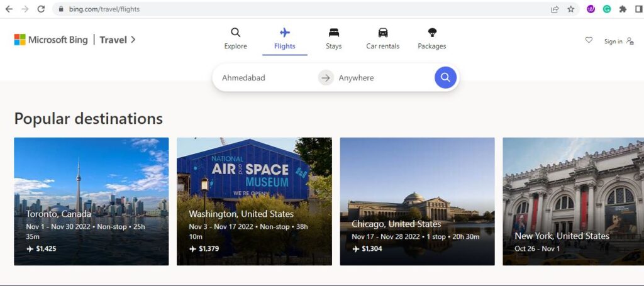644x286 pixels.
Task: Select the Flights tab
Action: pos(285,38)
